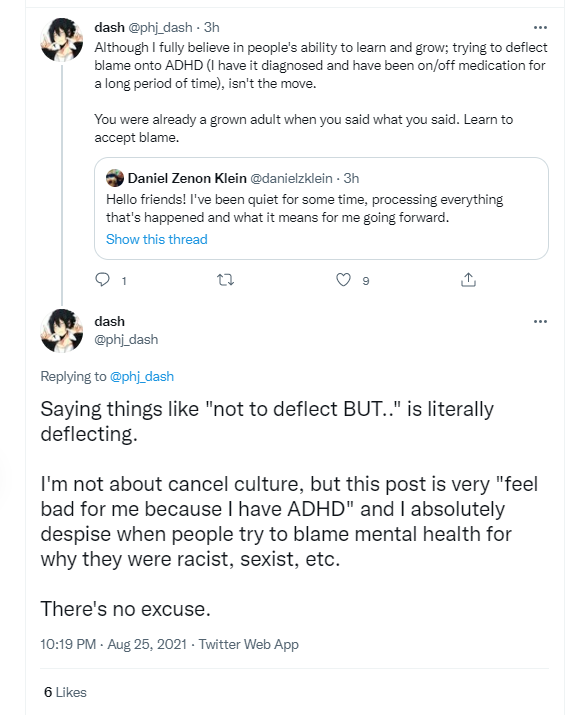Click the 3h timestamp on the first tweet
Image resolution: width=574 pixels, height=715 pixels.
(212, 27)
